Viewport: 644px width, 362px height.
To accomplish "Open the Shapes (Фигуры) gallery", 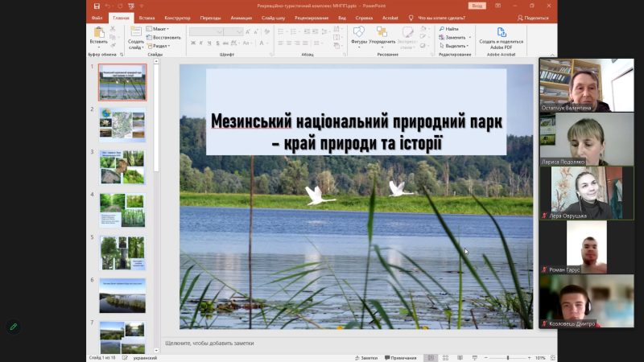I will point(359,32).
